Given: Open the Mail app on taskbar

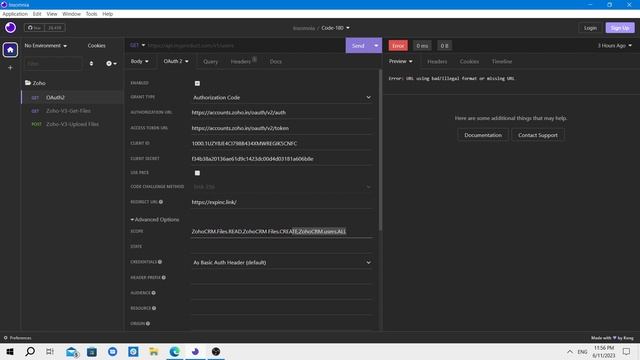Looking at the screenshot, I should tap(72, 351).
